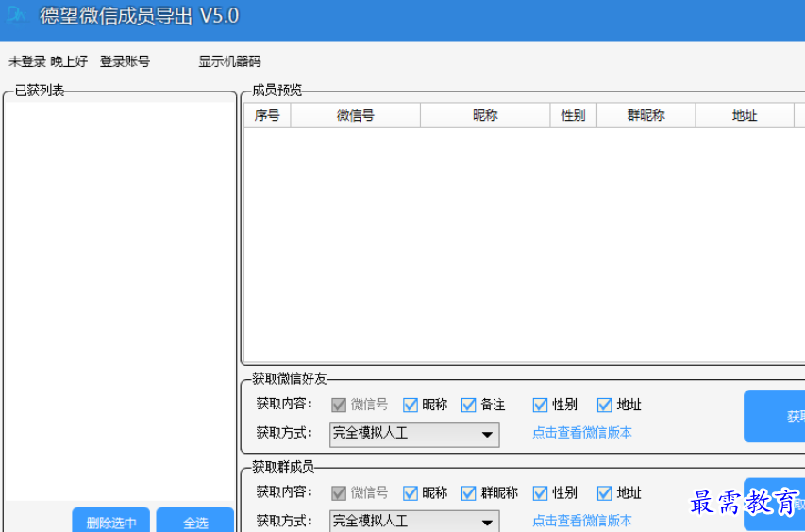The height and width of the screenshot is (532, 805).
Task: Click 点击查看微信版本 link in 获取群成员
Action: tap(582, 522)
